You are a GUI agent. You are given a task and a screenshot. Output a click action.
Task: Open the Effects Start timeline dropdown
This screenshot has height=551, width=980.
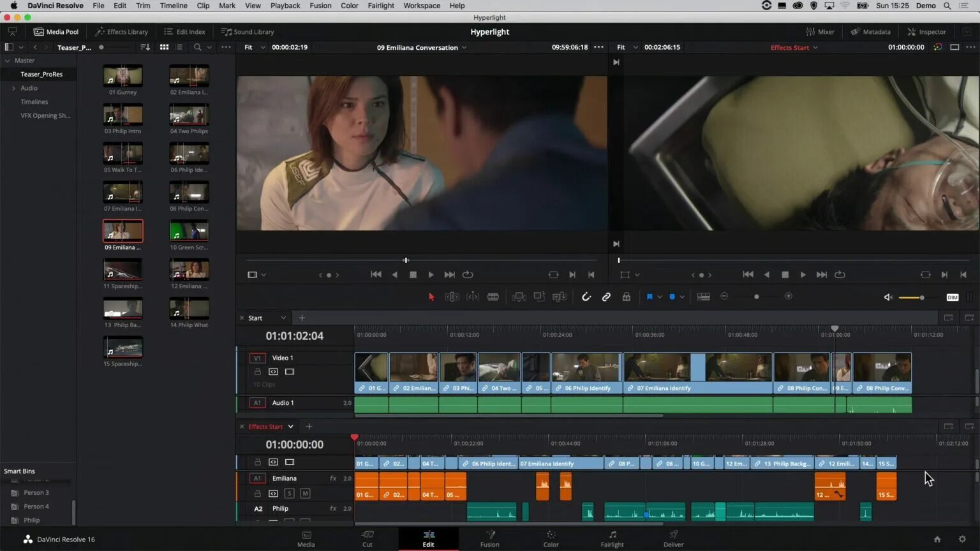pyautogui.click(x=290, y=427)
